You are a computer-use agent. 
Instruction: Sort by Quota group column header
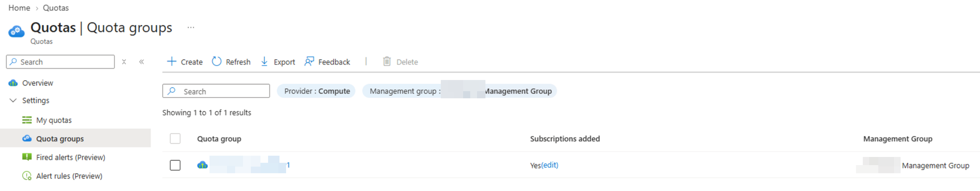tap(219, 139)
